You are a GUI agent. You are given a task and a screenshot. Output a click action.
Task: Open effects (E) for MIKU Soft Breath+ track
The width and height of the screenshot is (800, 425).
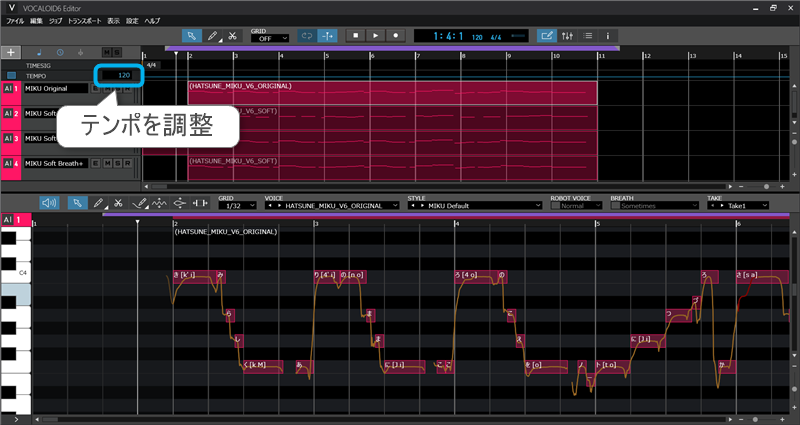[x=96, y=163]
